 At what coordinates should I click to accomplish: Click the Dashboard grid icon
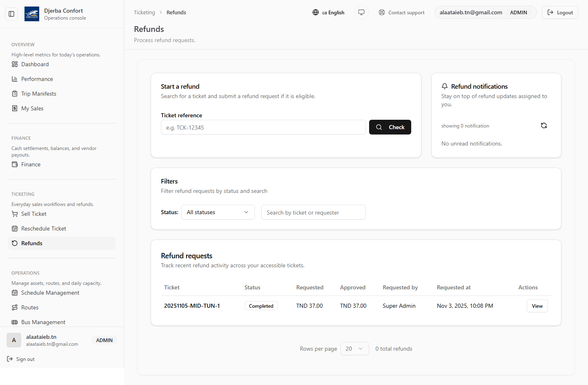15,64
